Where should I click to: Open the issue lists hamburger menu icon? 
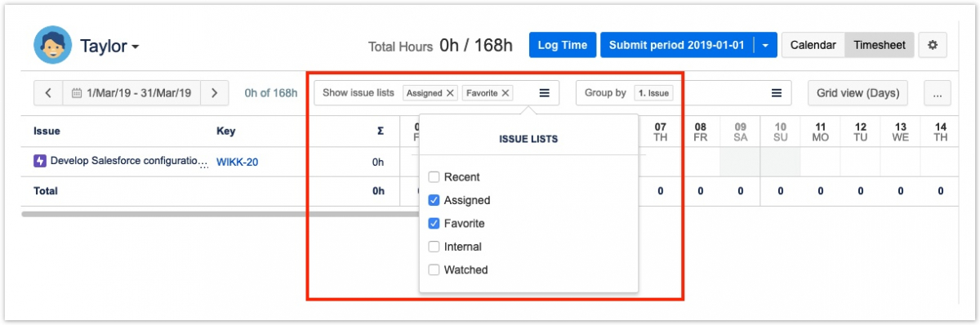(x=545, y=93)
